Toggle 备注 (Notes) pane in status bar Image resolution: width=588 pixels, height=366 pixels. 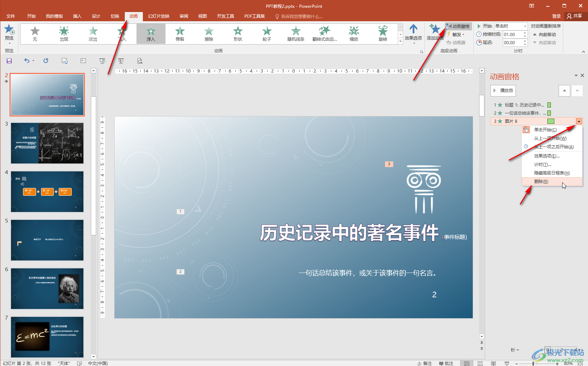(x=425, y=363)
